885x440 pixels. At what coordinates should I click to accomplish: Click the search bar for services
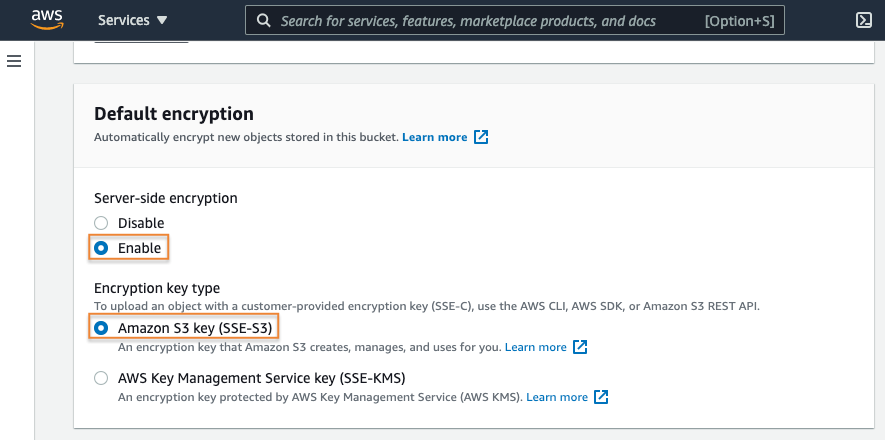[x=515, y=21]
